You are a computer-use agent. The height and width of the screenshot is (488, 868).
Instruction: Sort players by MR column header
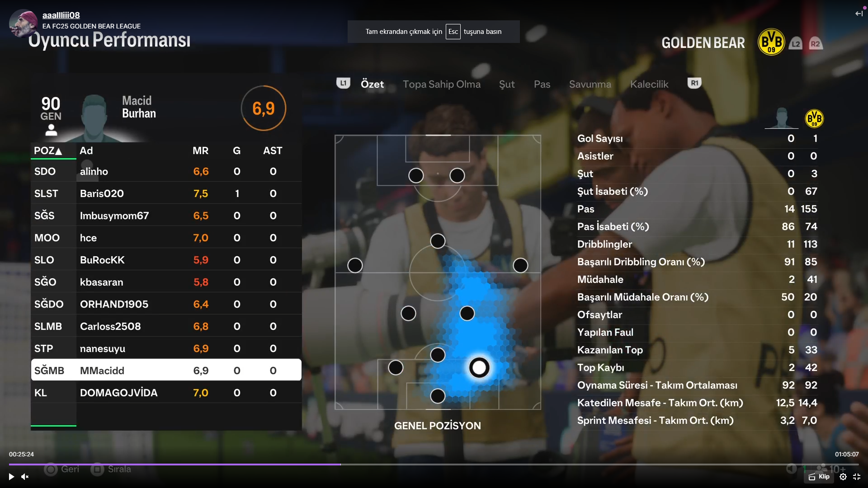[x=201, y=150]
